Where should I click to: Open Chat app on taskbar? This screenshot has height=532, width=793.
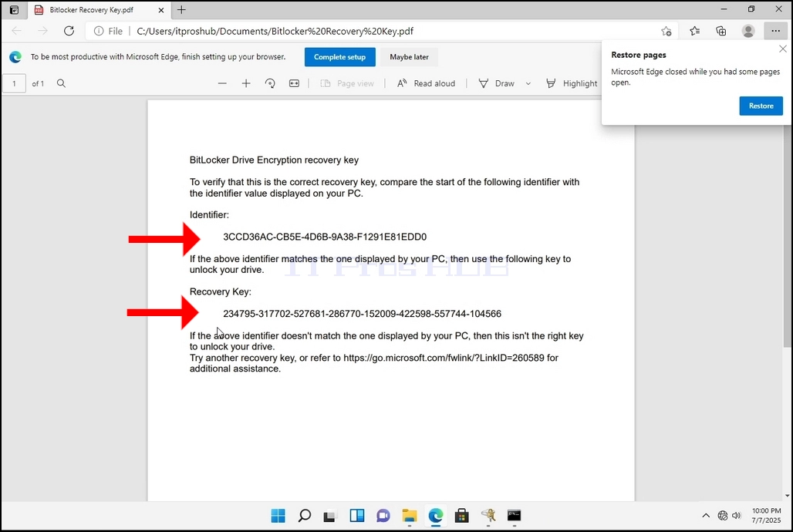coord(383,515)
